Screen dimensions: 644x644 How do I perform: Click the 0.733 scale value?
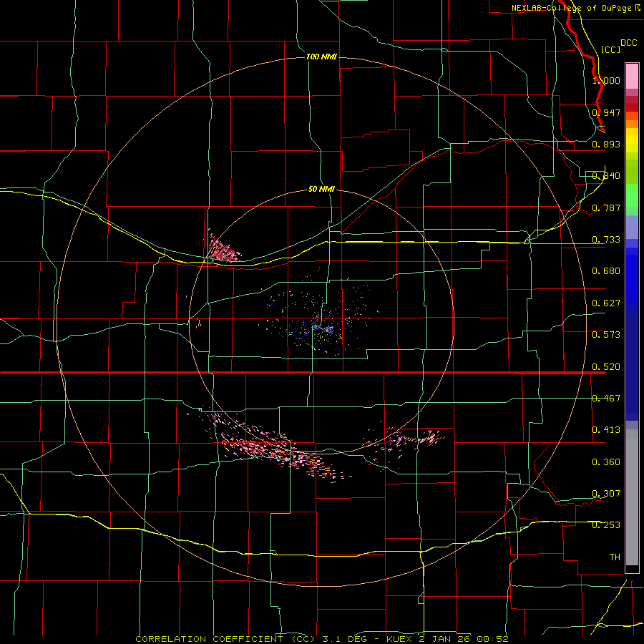point(606,240)
